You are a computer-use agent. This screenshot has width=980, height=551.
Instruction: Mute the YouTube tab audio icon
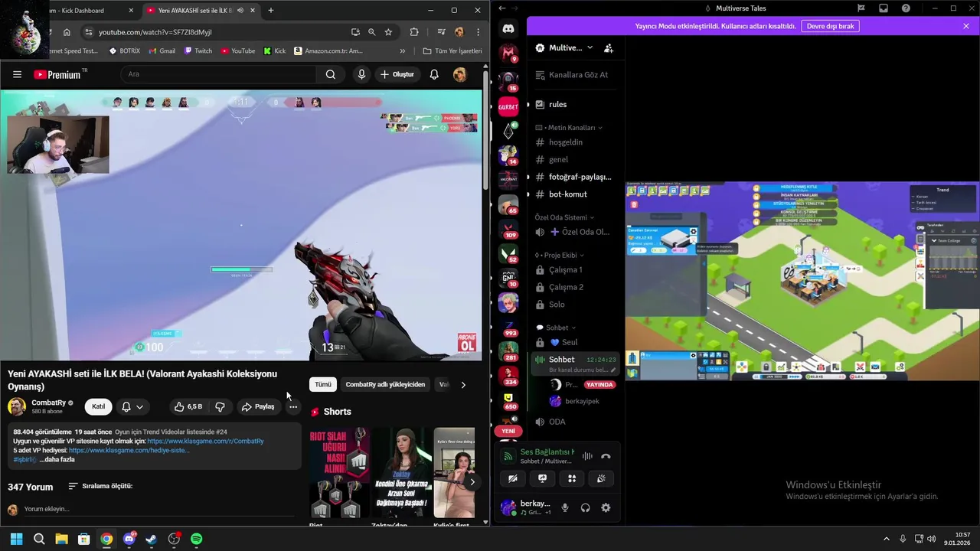click(240, 11)
